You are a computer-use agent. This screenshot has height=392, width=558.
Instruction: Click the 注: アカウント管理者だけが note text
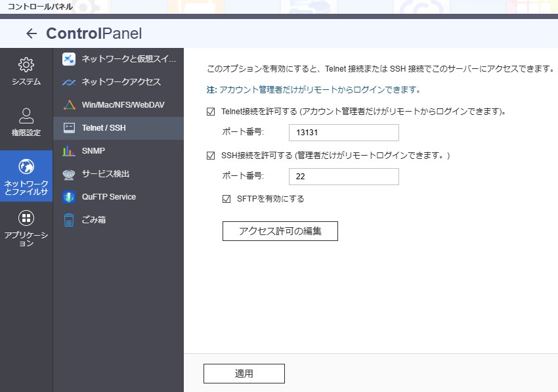313,90
